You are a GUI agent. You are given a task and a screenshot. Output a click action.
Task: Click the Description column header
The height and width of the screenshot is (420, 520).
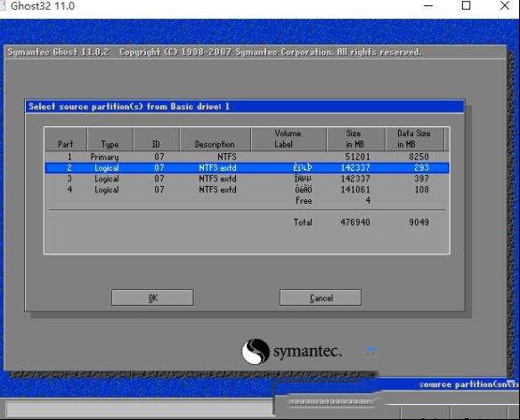pos(215,139)
